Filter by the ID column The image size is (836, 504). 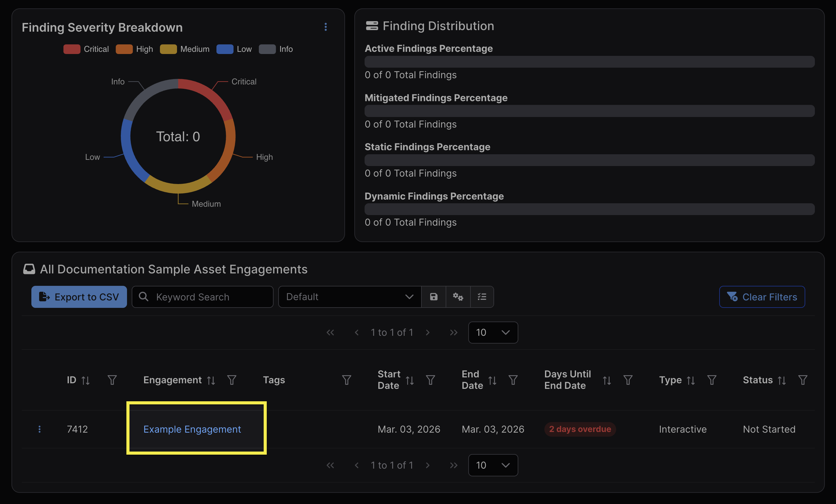pos(112,380)
